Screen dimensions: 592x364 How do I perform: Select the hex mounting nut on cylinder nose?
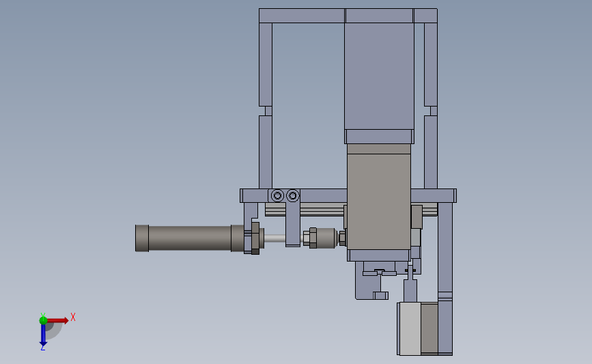click(255, 238)
